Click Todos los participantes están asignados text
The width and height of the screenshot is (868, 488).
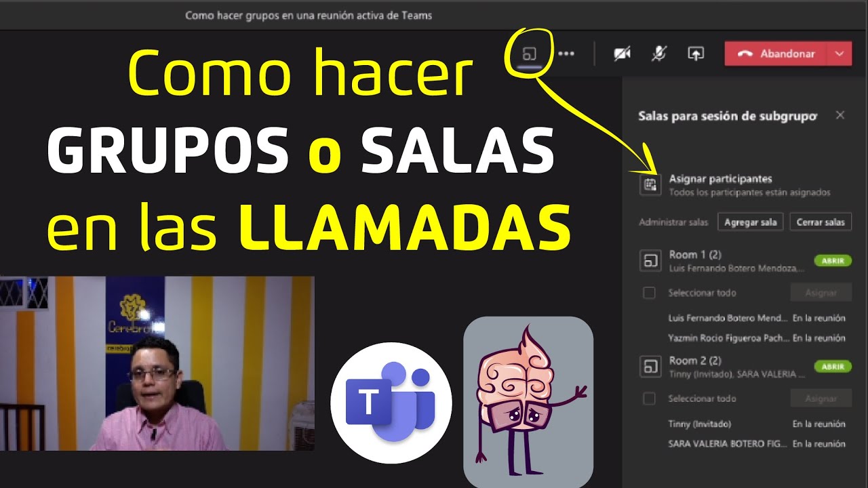click(x=750, y=192)
